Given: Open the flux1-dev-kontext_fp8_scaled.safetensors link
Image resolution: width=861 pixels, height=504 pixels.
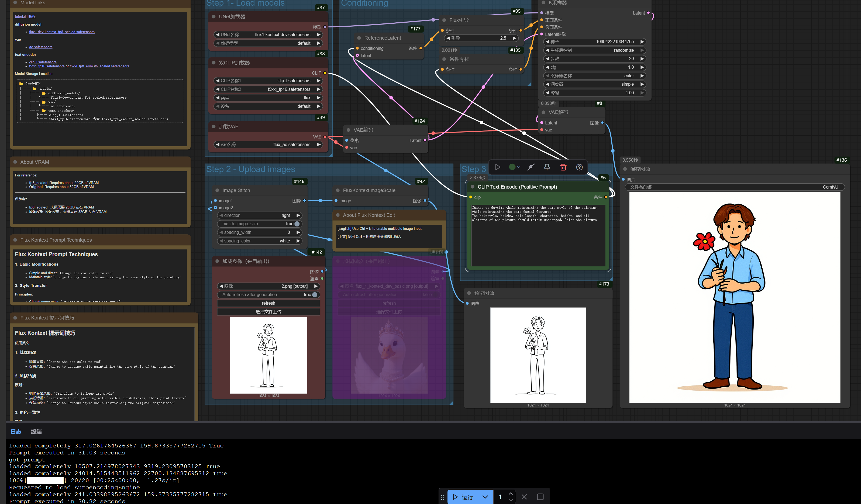Looking at the screenshot, I should click(62, 32).
